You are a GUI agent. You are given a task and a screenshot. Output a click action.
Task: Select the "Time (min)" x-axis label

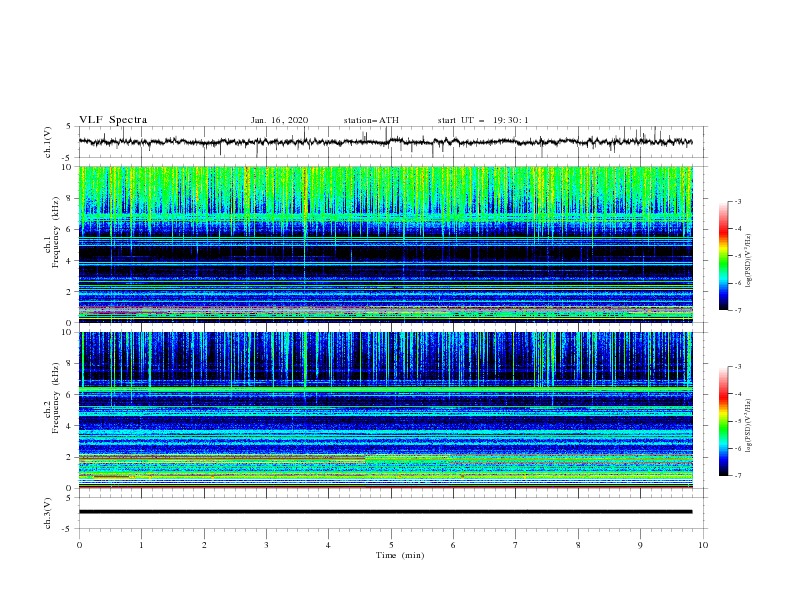pos(400,555)
